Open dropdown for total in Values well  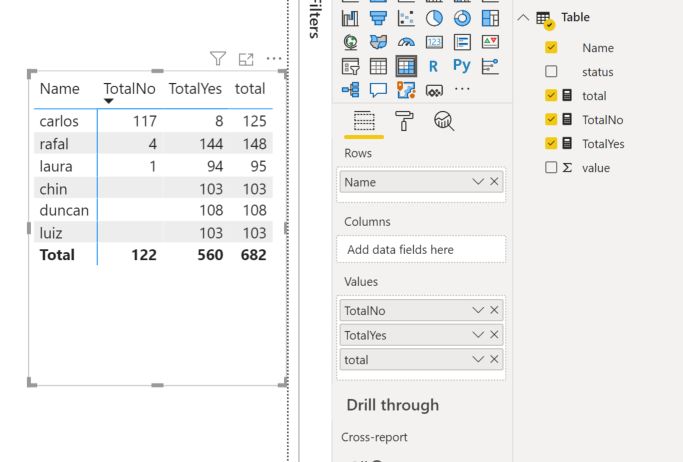[x=478, y=359]
